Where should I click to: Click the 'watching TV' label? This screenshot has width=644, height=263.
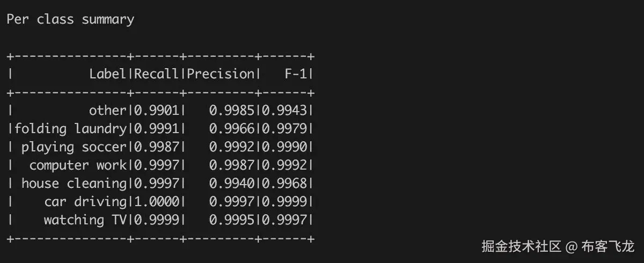pyautogui.click(x=85, y=220)
